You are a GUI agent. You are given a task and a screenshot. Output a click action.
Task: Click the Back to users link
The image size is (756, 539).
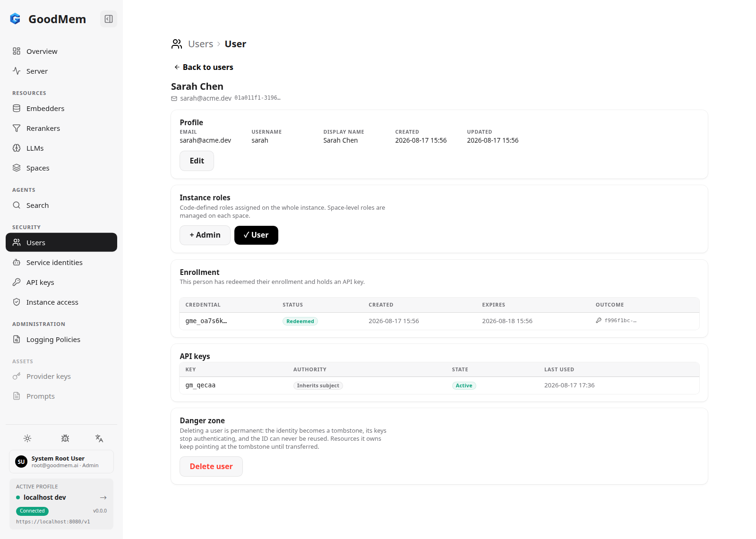[204, 67]
